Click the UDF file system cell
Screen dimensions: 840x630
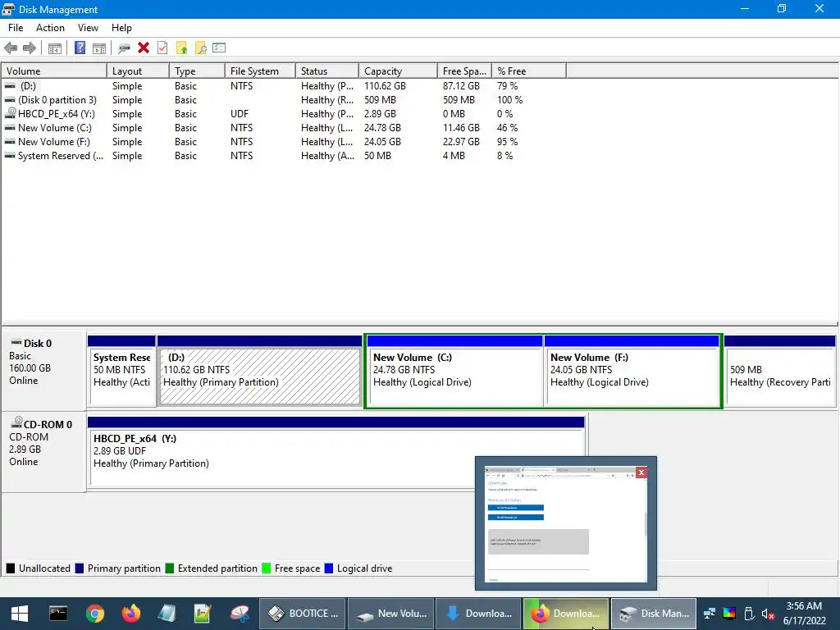click(x=240, y=113)
